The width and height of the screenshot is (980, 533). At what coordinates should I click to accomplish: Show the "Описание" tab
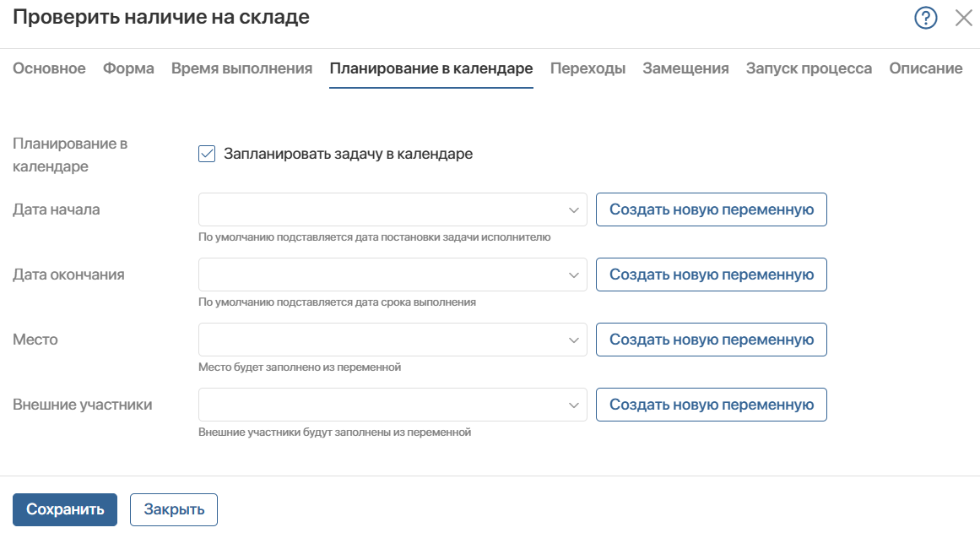pos(926,68)
